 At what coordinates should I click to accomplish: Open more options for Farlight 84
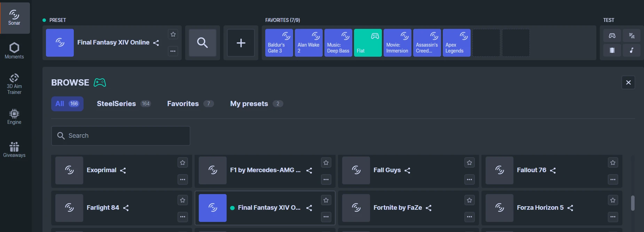183,217
